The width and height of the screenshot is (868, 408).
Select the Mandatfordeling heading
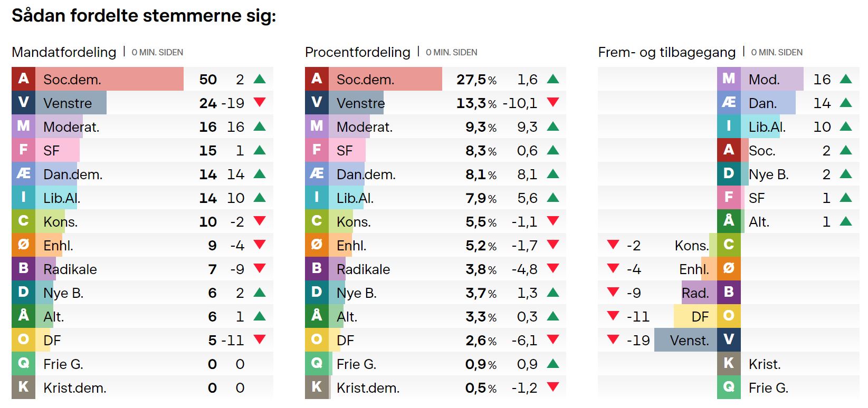pyautogui.click(x=64, y=52)
